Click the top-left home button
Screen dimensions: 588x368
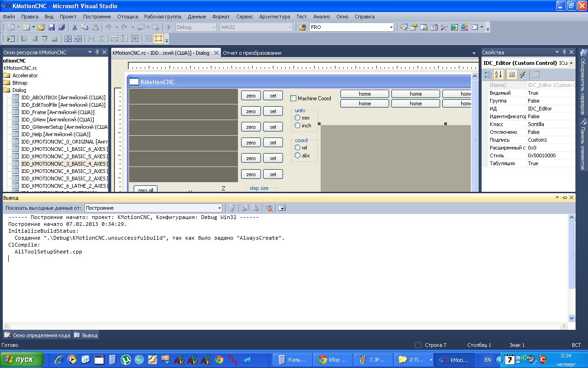(365, 94)
